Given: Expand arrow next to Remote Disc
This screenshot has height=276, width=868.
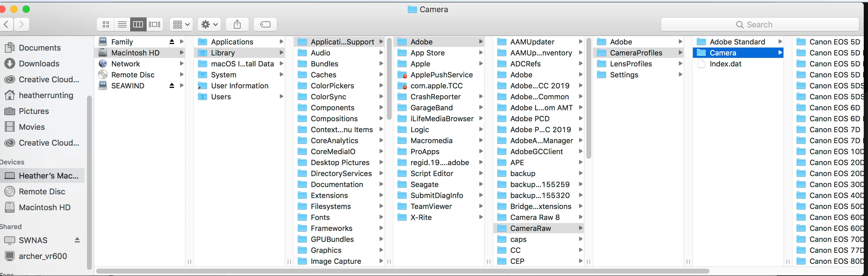Looking at the screenshot, I should pos(182,75).
